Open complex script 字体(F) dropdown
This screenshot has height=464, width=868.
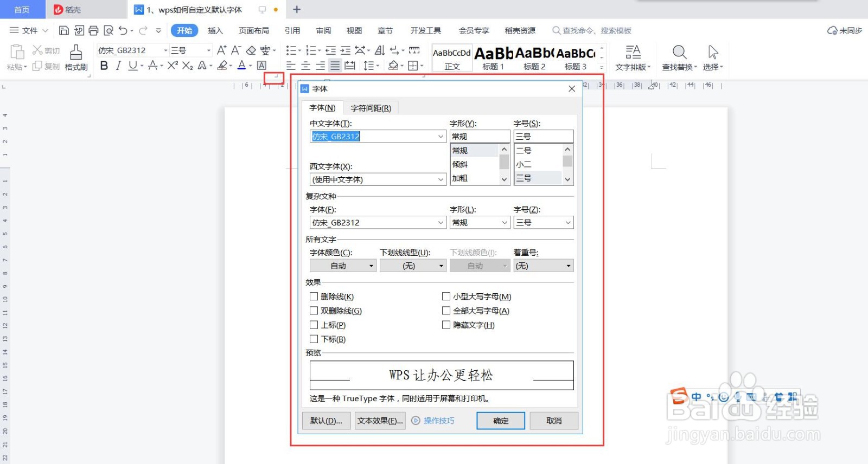click(x=441, y=223)
